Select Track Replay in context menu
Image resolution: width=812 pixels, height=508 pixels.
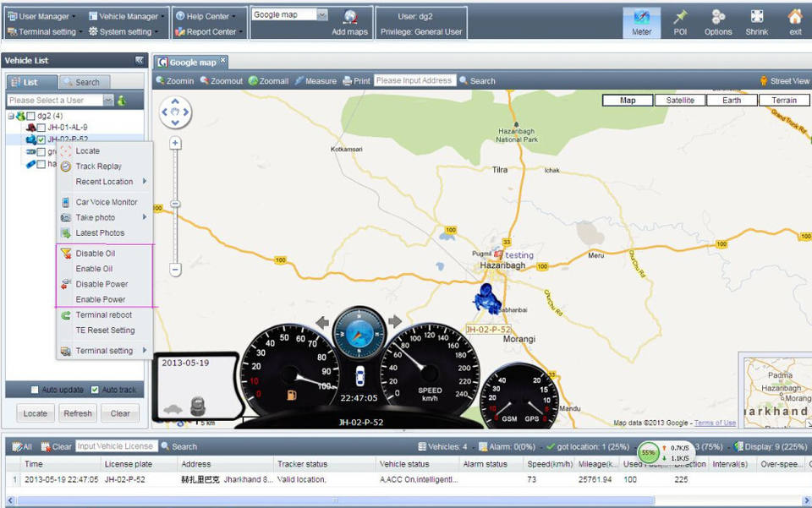point(98,167)
